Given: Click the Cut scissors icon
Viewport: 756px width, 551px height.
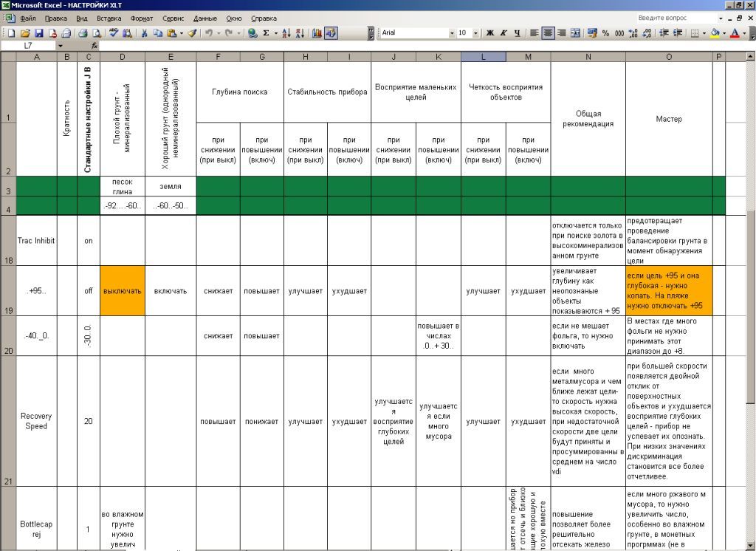Looking at the screenshot, I should click(x=144, y=33).
